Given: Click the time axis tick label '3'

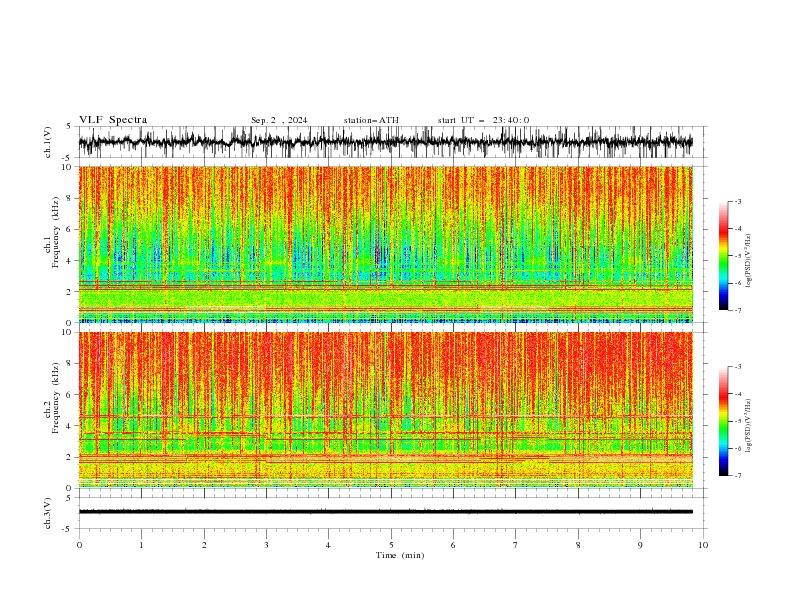Looking at the screenshot, I should 266,545.
